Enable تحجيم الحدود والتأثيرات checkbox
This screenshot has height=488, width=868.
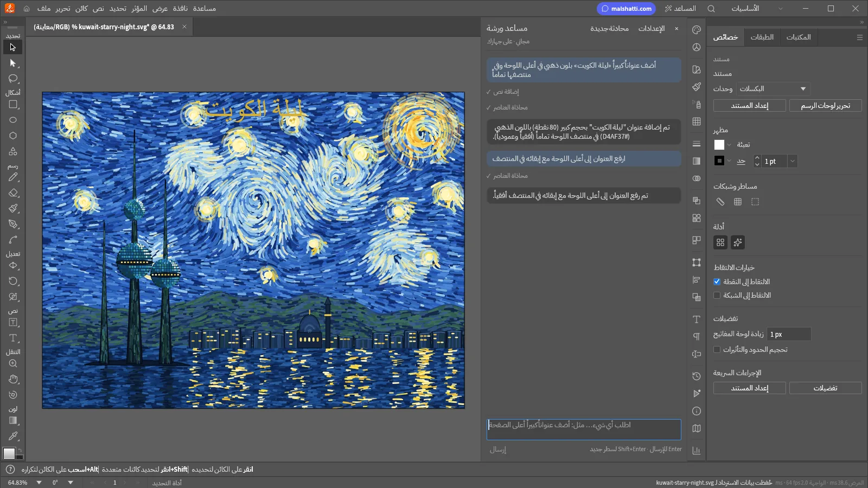click(717, 349)
